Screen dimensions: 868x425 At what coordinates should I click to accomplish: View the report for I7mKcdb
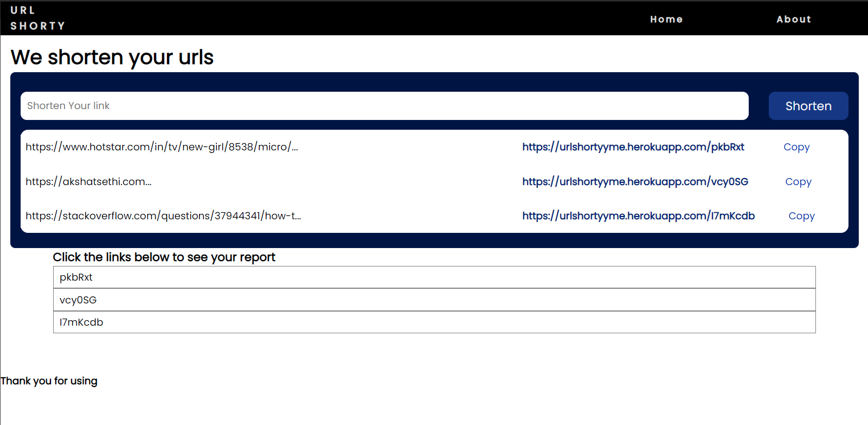(434, 322)
